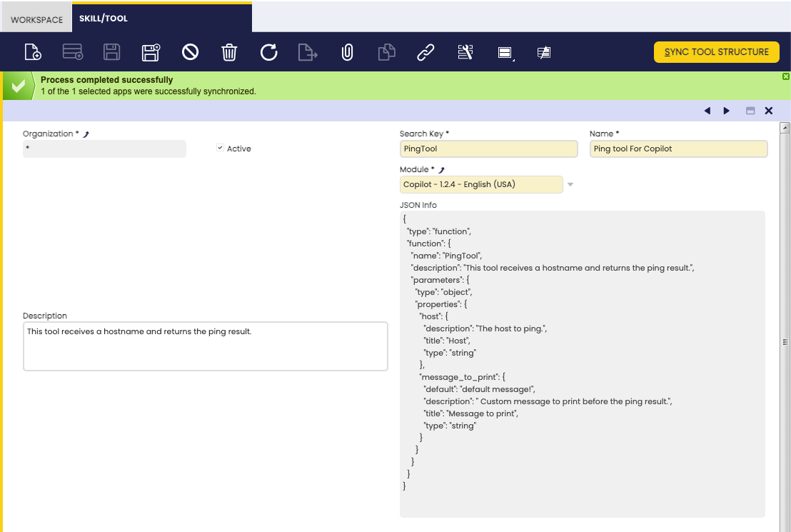Image resolution: width=791 pixels, height=532 pixels.
Task: Click the JSON line "title": "Host"
Action: click(x=447, y=341)
